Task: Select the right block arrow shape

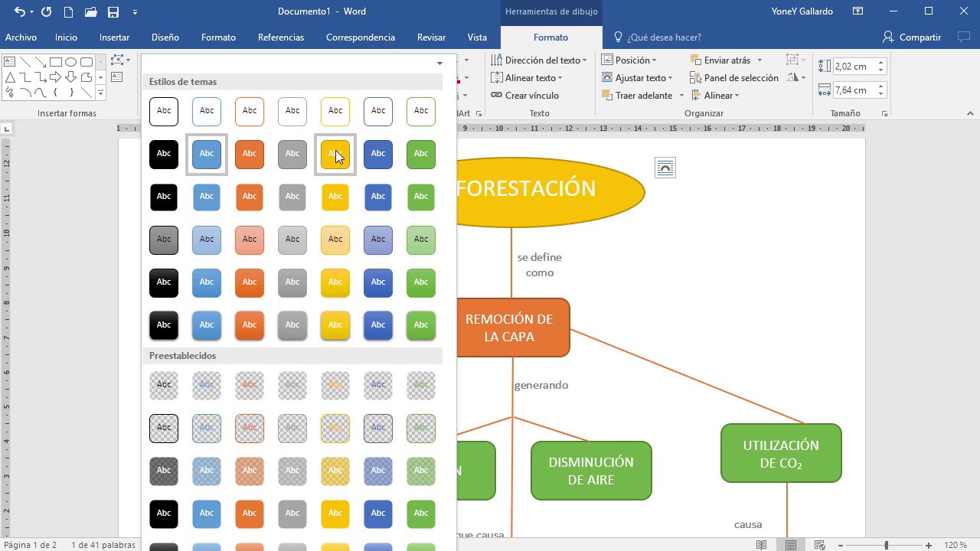Action: point(55,77)
